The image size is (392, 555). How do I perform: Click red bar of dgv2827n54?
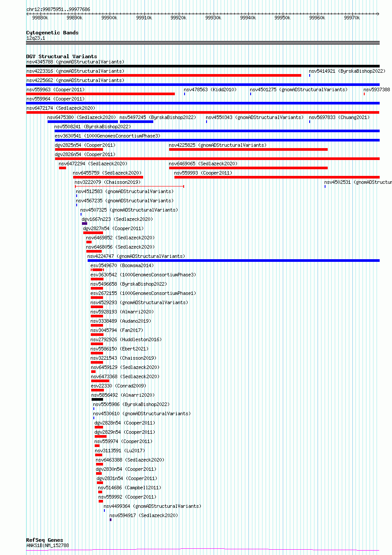pyautogui.click(x=93, y=233)
